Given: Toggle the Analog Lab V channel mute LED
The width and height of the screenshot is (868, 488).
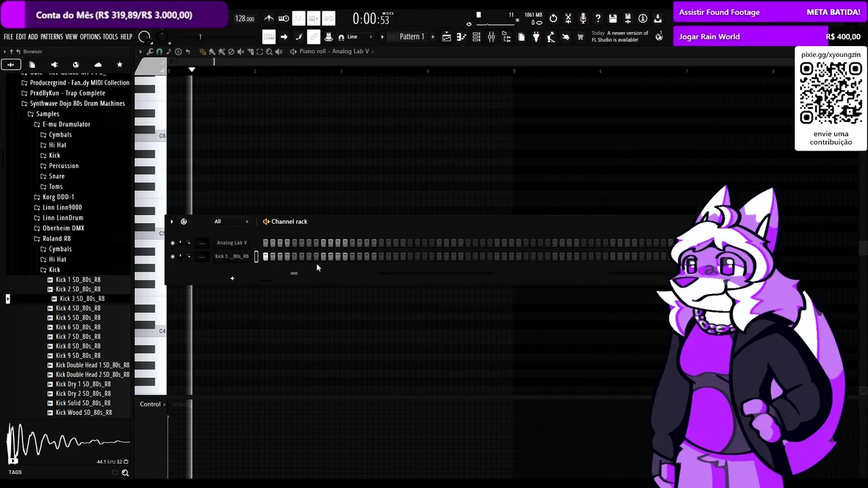Looking at the screenshot, I should click(x=172, y=243).
